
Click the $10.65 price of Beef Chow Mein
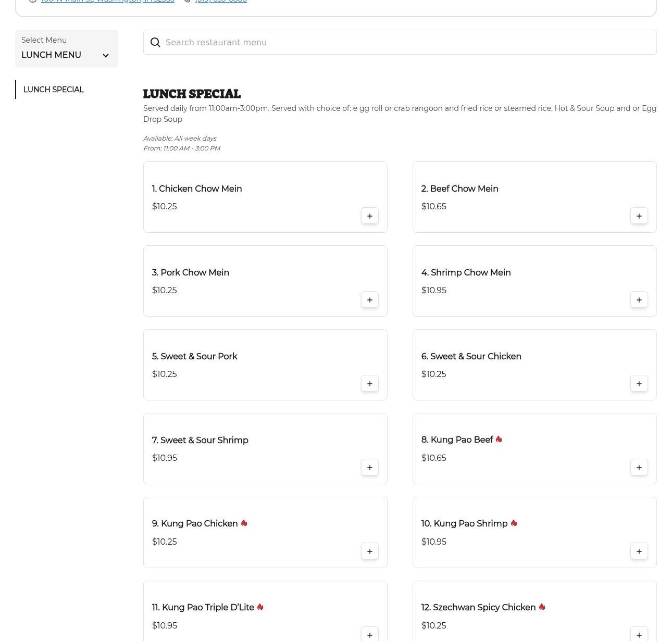434,207
